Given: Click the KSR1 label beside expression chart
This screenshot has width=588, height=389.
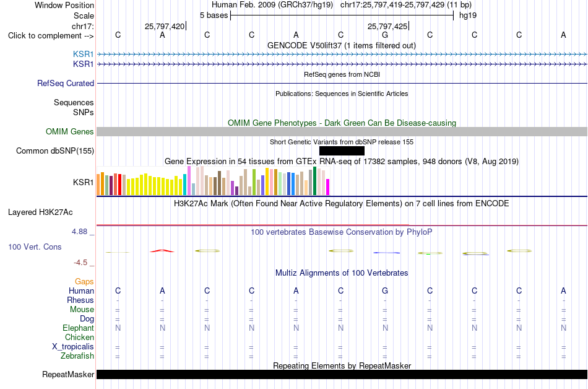Looking at the screenshot, I should tap(84, 182).
